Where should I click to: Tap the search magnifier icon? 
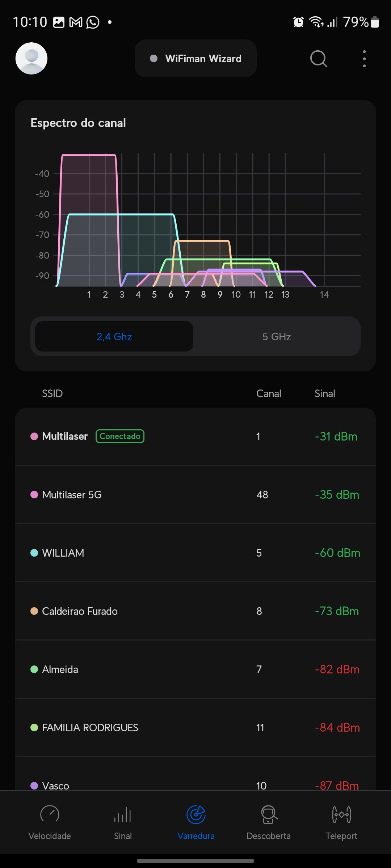(x=319, y=59)
